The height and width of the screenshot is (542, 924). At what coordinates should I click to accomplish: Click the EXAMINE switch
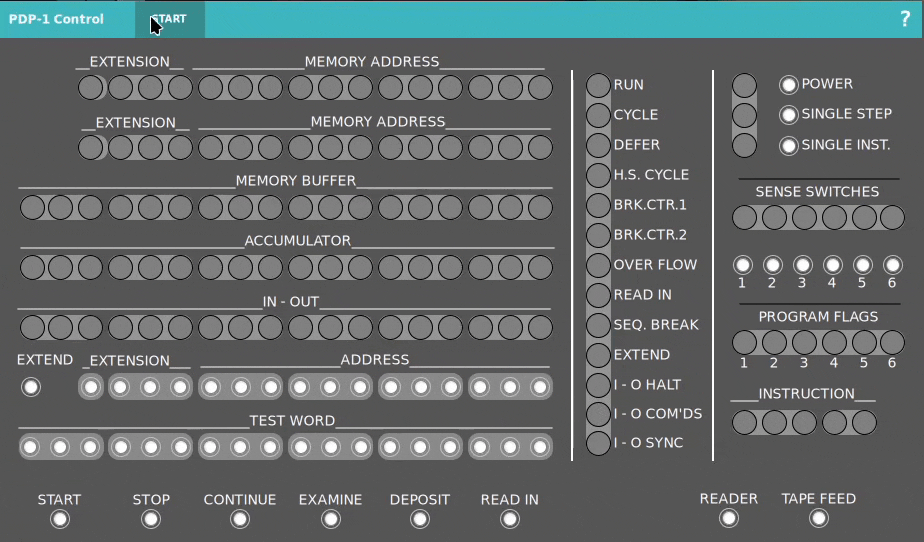click(x=331, y=519)
